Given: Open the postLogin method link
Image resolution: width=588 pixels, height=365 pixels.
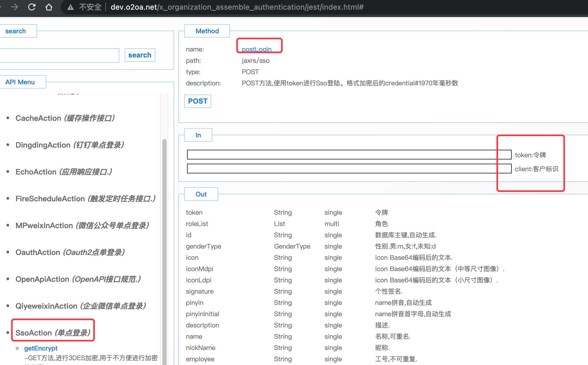Looking at the screenshot, I should [256, 49].
